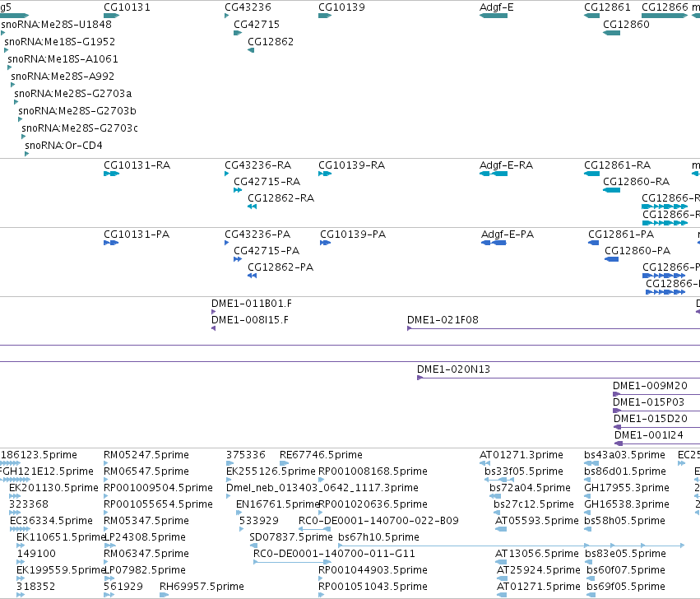Select the Adgf-E gene arrow glyph
Viewport: 700px width, 599px height.
[x=494, y=16]
